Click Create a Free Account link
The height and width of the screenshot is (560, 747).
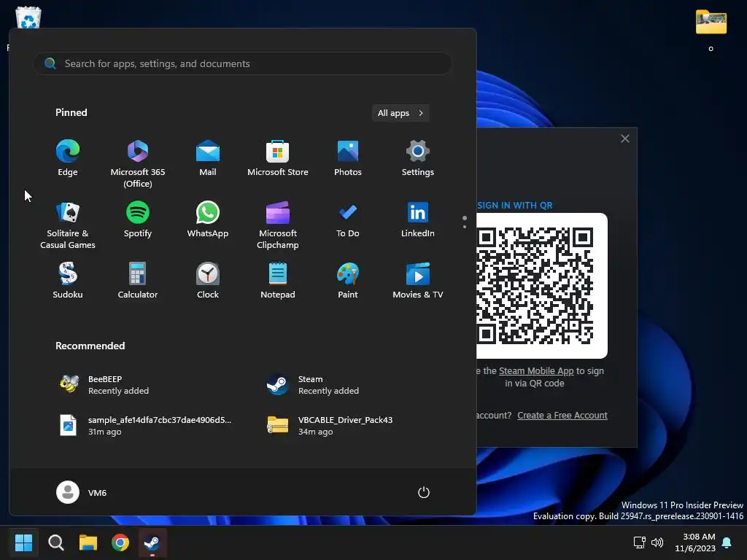point(562,415)
